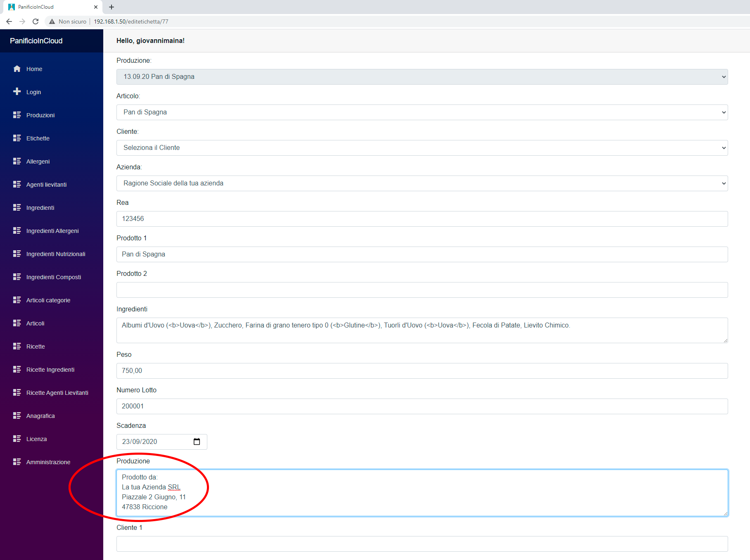Click the browser forward arrow
The height and width of the screenshot is (560, 750).
pyautogui.click(x=22, y=21)
